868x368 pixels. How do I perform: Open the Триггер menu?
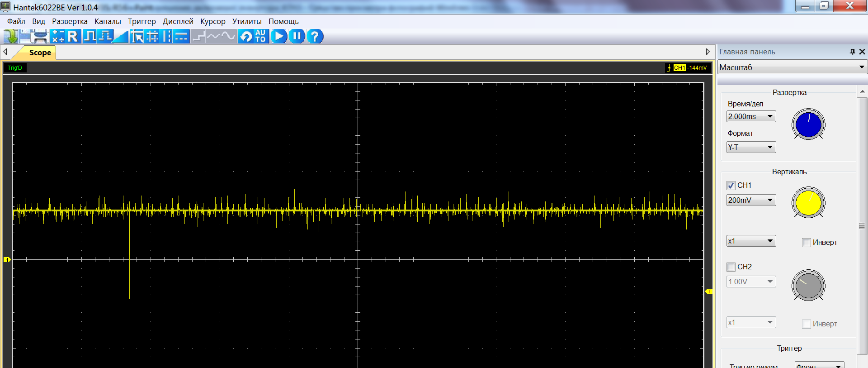[142, 21]
